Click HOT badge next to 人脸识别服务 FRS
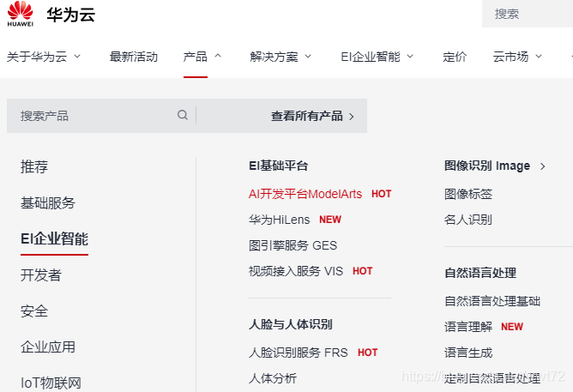 click(x=368, y=353)
